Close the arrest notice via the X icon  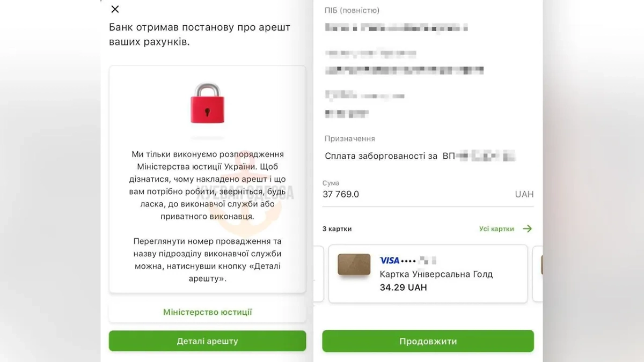click(x=114, y=9)
